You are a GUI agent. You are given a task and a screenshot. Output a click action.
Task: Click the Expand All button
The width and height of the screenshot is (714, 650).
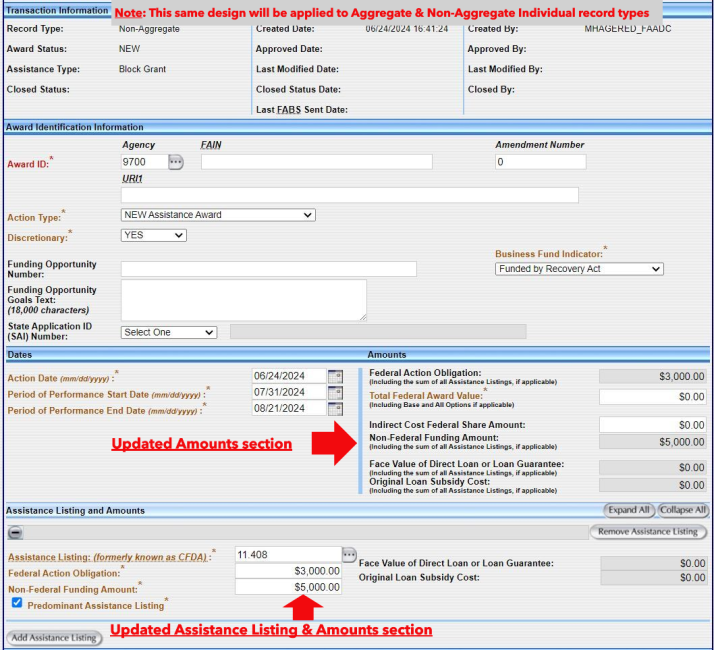(x=628, y=510)
